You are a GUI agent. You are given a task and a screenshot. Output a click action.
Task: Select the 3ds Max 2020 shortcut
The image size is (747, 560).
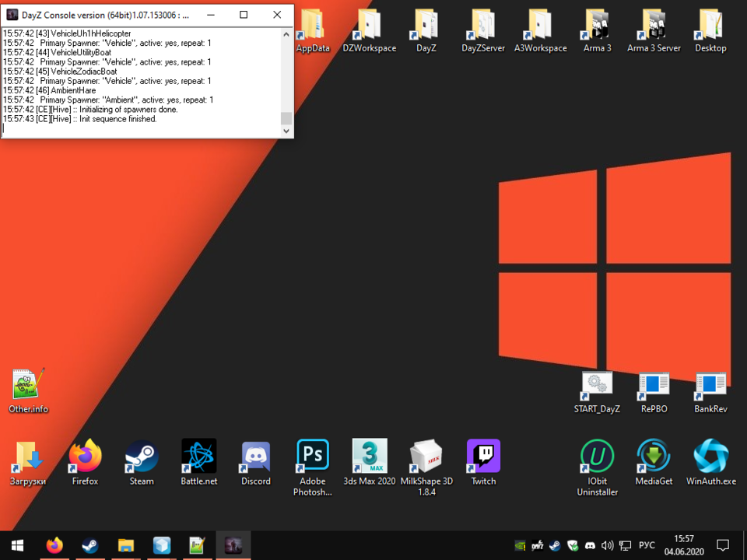(x=369, y=462)
